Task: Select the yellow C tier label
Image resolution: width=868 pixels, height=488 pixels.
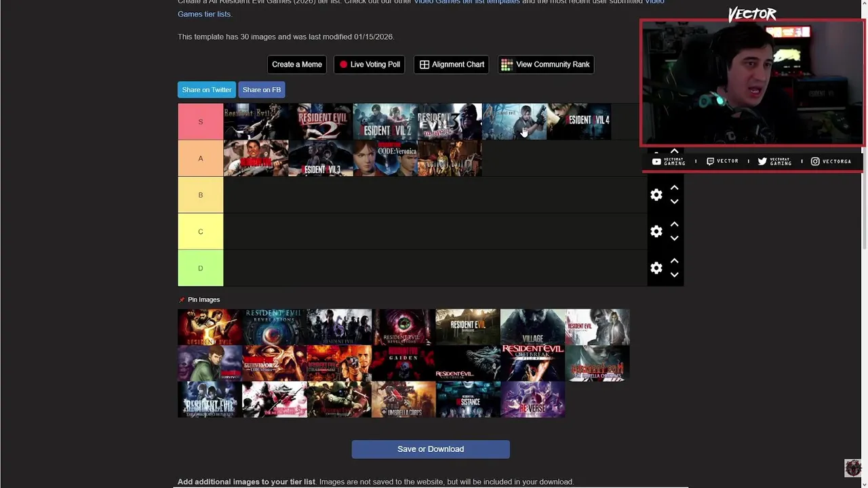Action: click(200, 231)
